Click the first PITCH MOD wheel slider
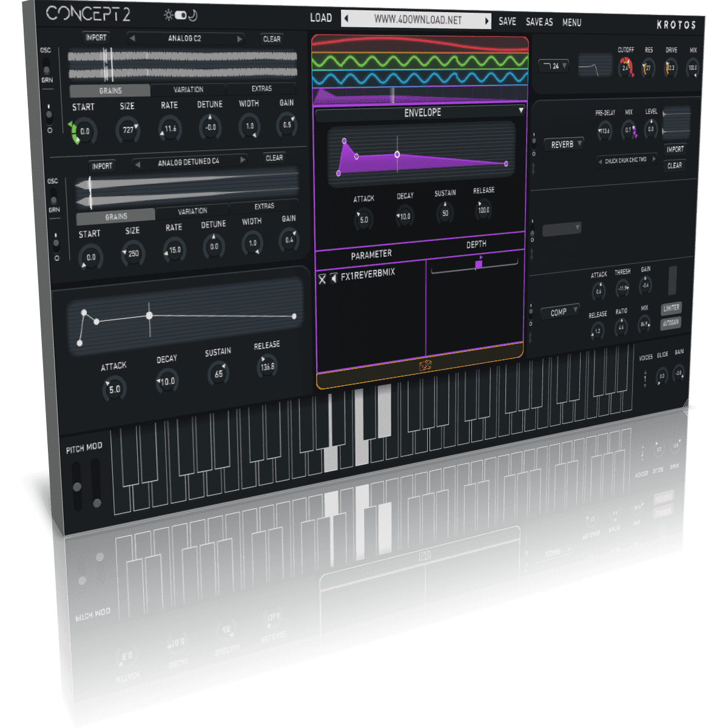728x728 pixels. pyautogui.click(x=77, y=486)
